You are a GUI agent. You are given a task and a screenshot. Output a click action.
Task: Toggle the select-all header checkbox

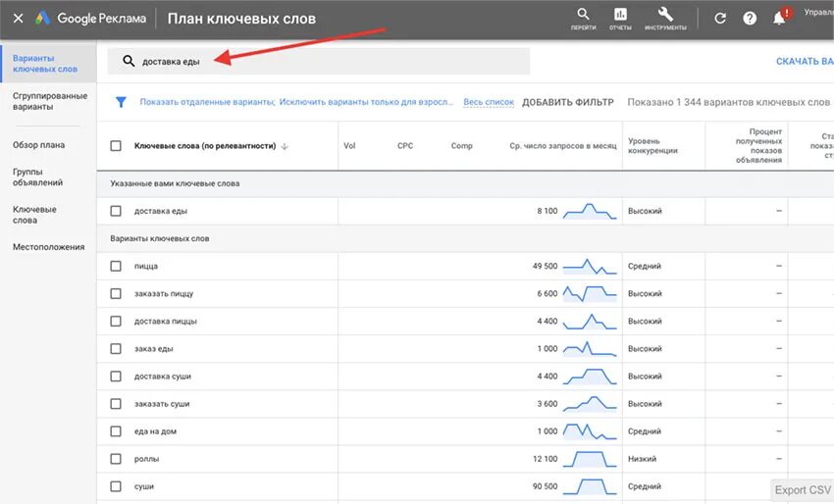116,146
